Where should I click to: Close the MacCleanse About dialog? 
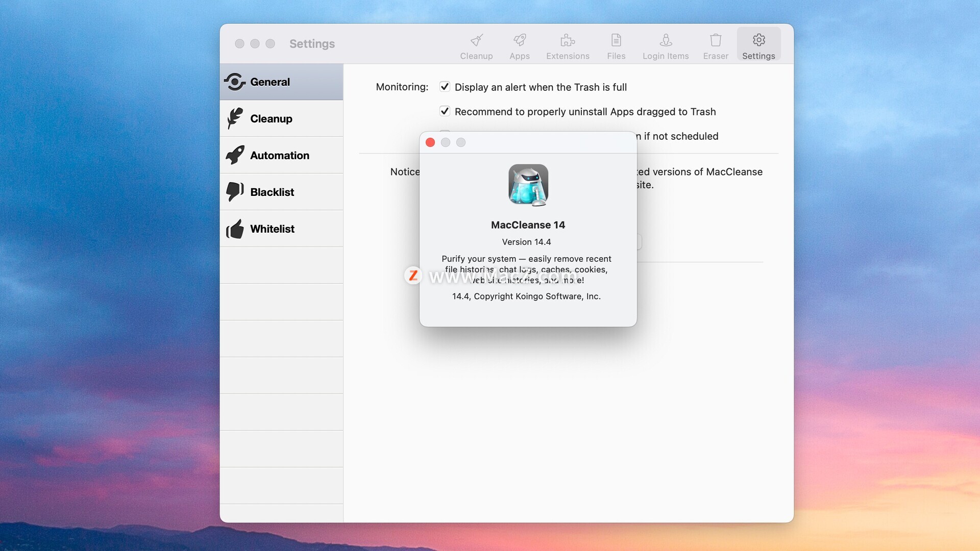pos(430,142)
